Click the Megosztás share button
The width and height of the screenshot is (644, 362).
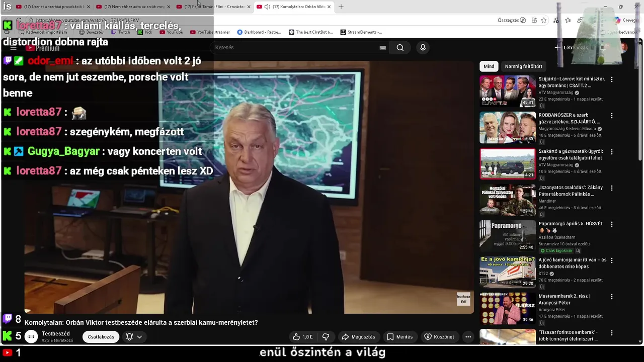[x=358, y=337]
